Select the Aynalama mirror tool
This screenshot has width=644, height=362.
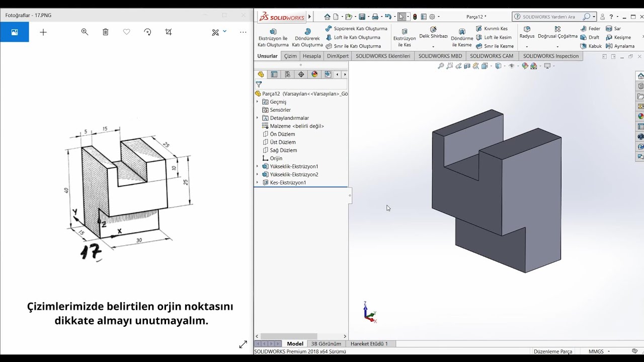[x=620, y=46]
